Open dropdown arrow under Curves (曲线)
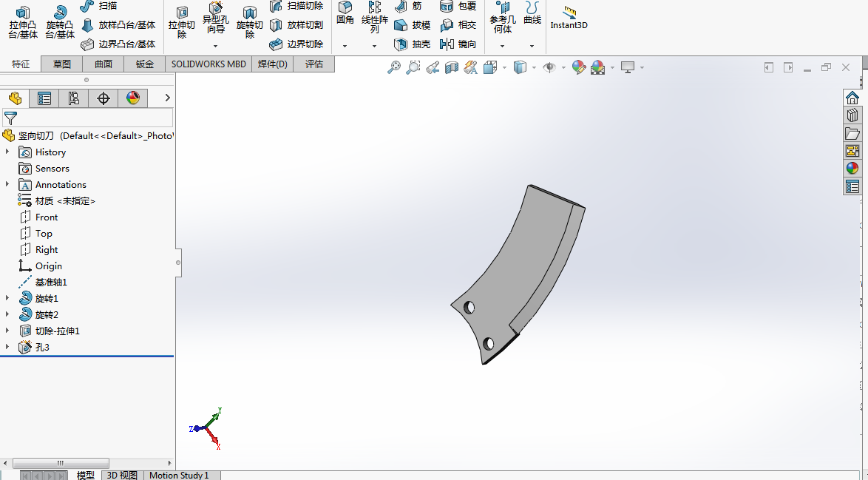Image resolution: width=868 pixels, height=480 pixels. (x=532, y=46)
